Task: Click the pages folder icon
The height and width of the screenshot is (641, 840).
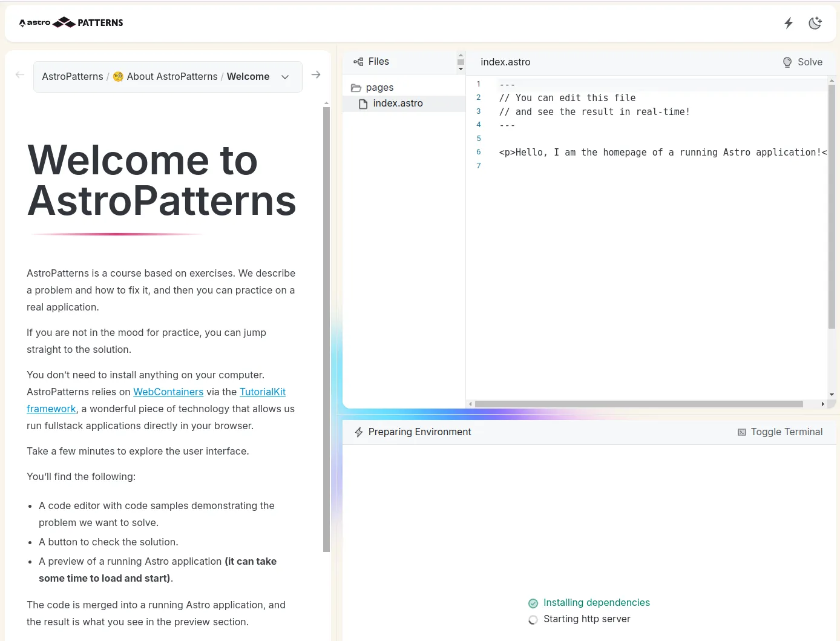Action: click(356, 88)
